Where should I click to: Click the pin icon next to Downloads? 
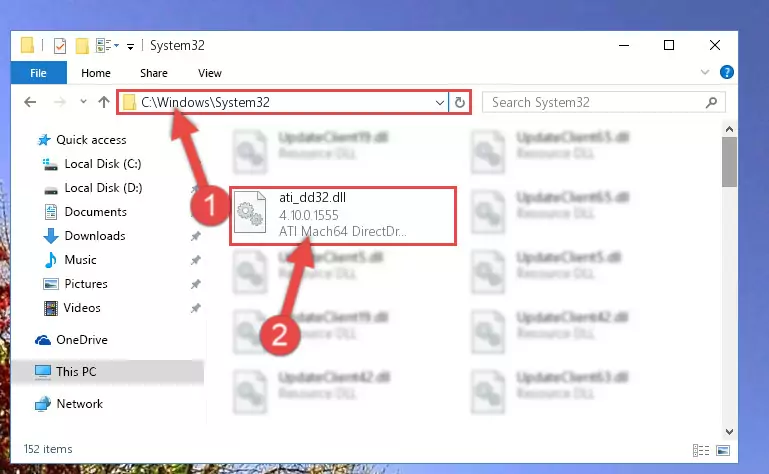pyautogui.click(x=195, y=236)
